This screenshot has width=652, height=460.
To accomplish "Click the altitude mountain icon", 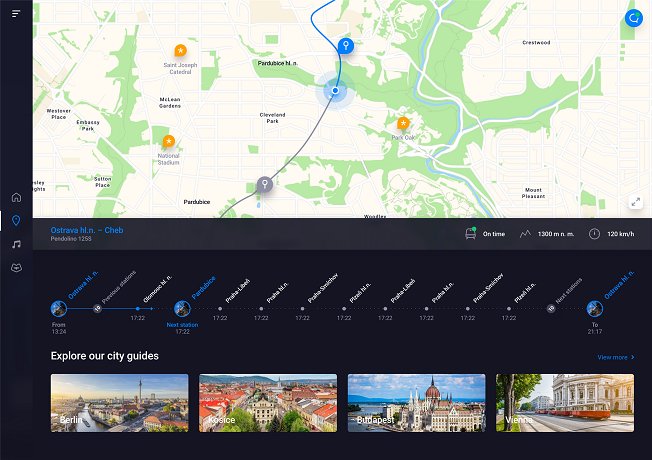I will click(525, 234).
